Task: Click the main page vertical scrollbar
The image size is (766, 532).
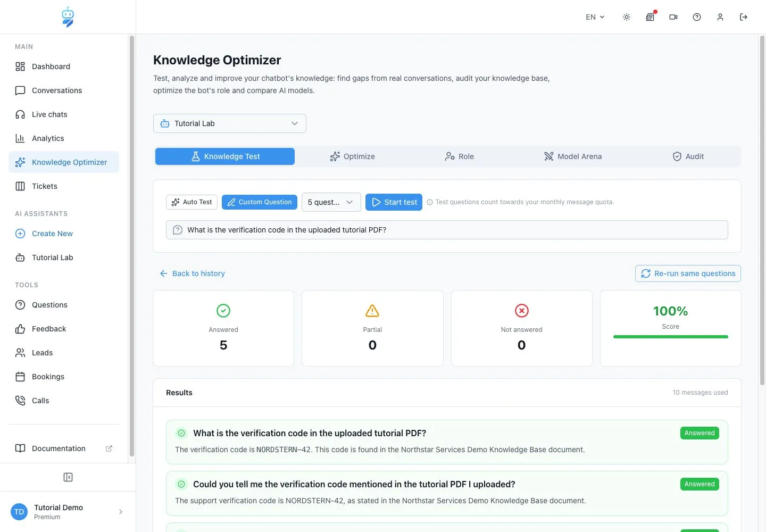Action: tap(762, 210)
